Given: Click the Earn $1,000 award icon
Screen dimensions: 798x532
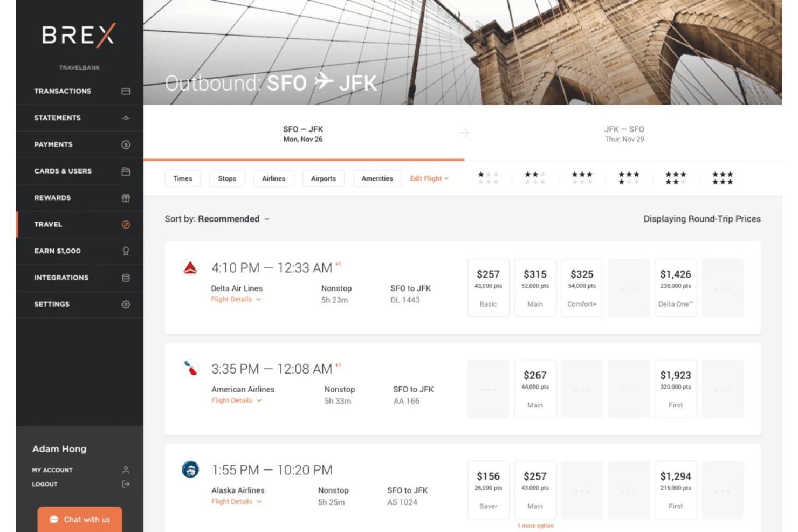Looking at the screenshot, I should tap(126, 251).
